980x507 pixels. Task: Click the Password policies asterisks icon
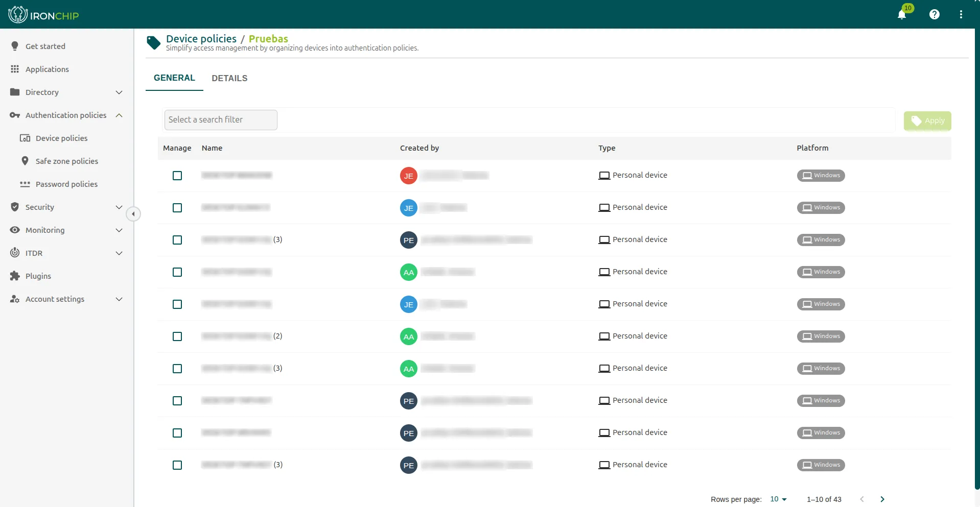point(25,184)
